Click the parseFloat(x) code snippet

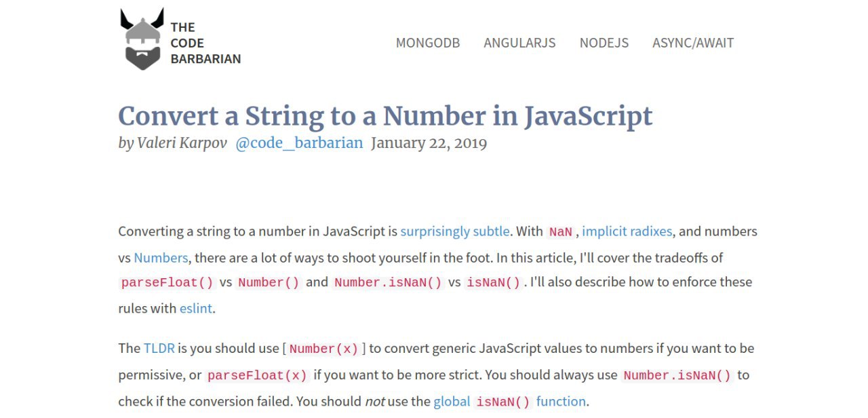point(258,375)
